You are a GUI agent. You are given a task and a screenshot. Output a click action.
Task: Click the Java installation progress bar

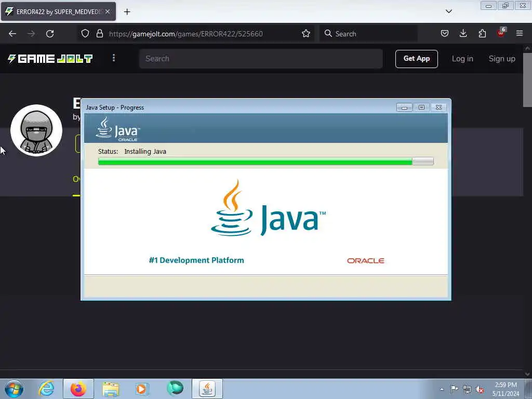(x=265, y=162)
